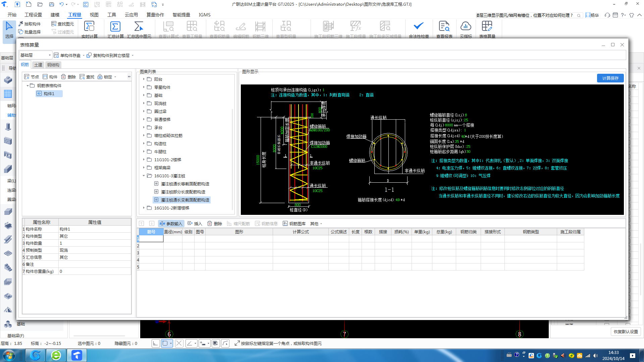Open the 建模 ribbon tab

coord(55,15)
